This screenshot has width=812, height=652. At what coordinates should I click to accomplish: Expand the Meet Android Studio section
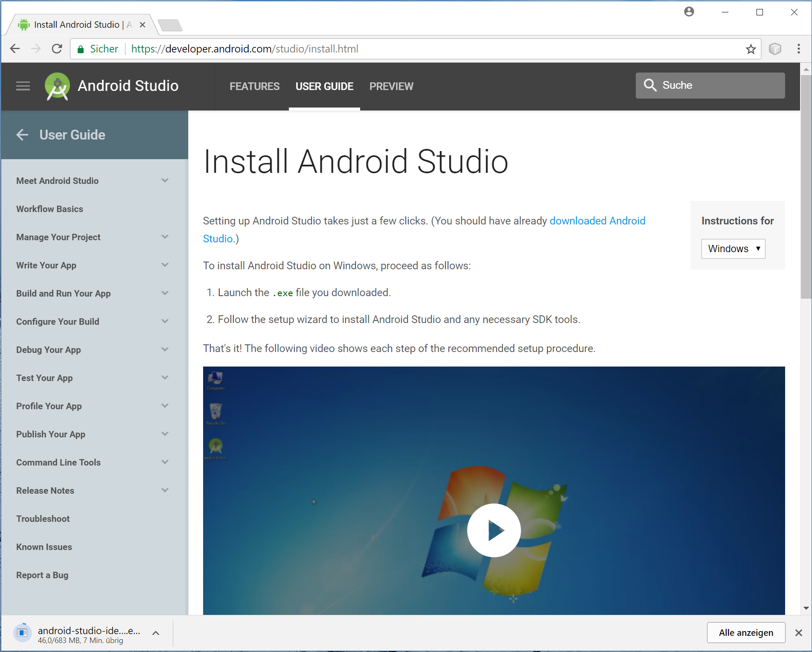point(165,180)
